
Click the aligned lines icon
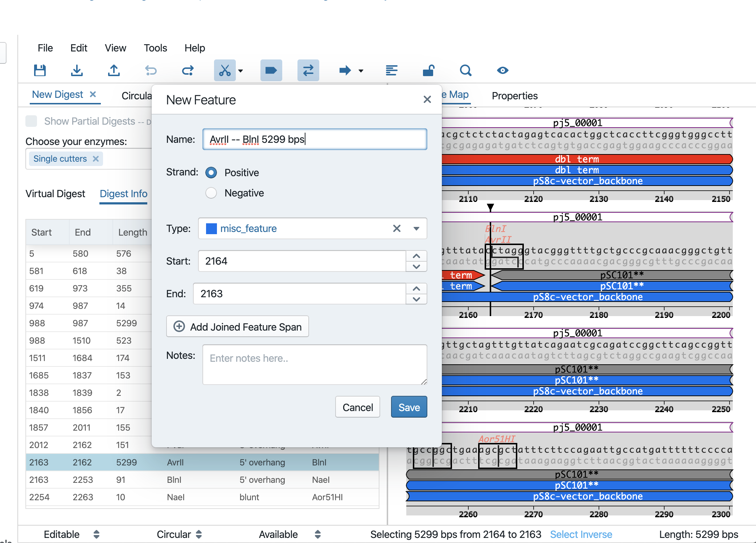[x=392, y=70]
